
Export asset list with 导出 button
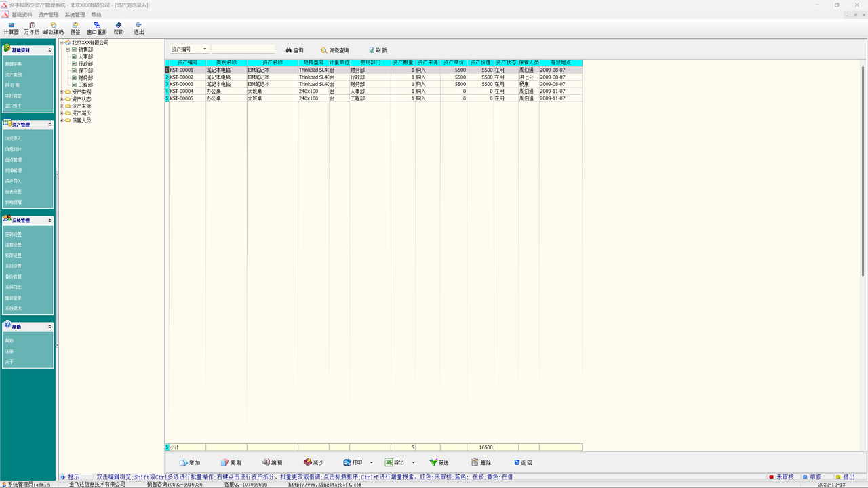[395, 463]
